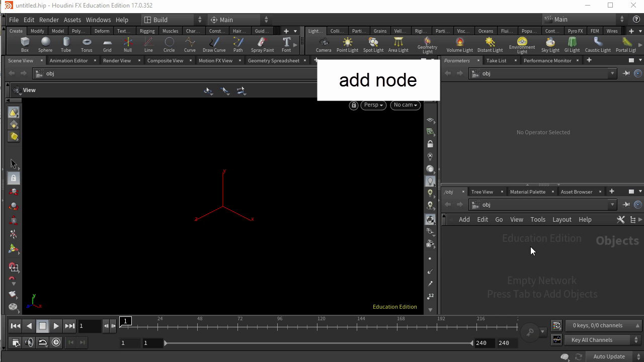Switch to the Geometry Spreadsheet tab
644x362 pixels.
pyautogui.click(x=273, y=60)
